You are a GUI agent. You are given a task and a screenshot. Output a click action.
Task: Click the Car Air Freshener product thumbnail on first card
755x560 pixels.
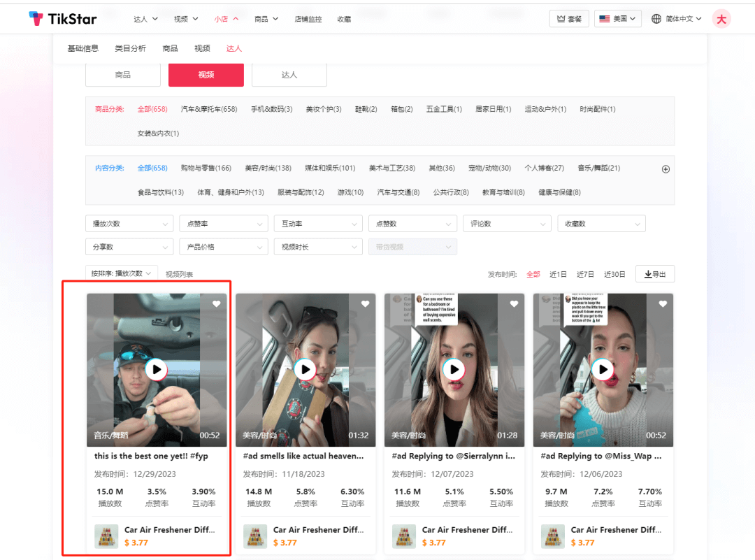(106, 536)
